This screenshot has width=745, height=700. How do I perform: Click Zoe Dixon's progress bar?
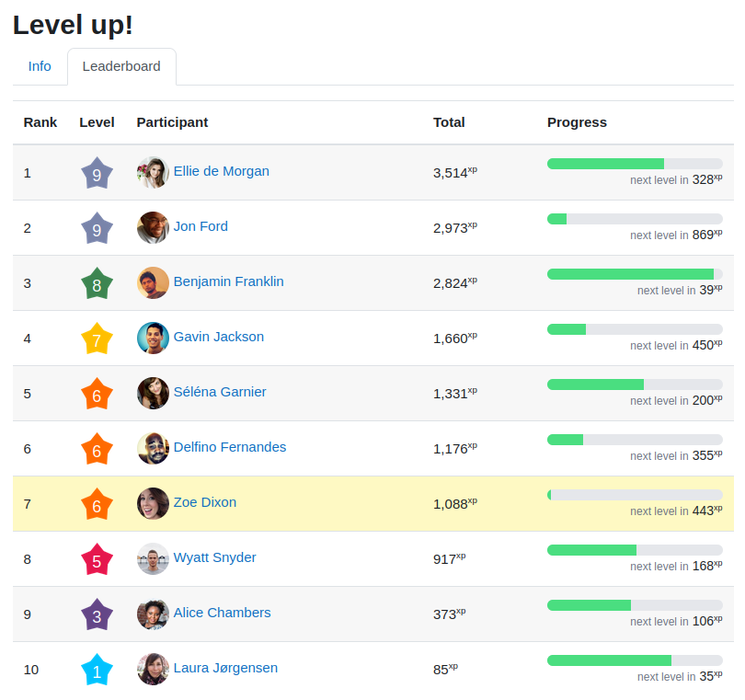pos(635,494)
